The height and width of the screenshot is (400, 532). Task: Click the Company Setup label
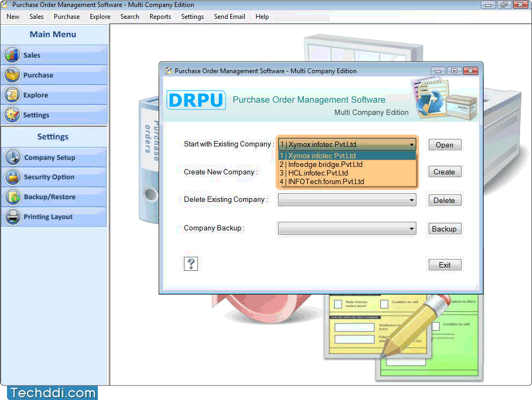click(x=49, y=158)
